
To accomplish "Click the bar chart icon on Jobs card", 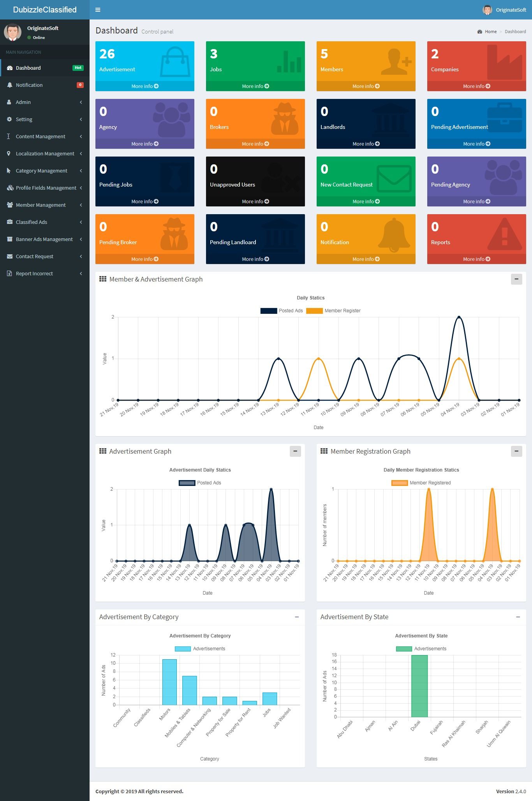I will pos(289,62).
